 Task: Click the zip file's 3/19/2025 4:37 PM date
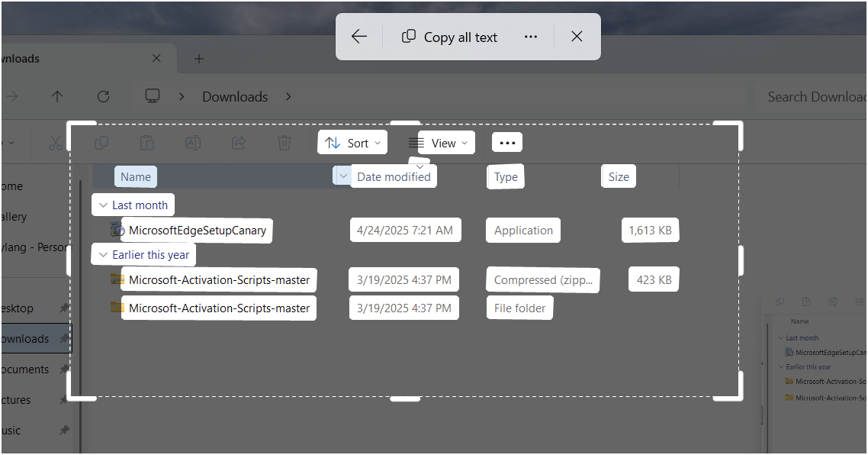[x=404, y=280]
